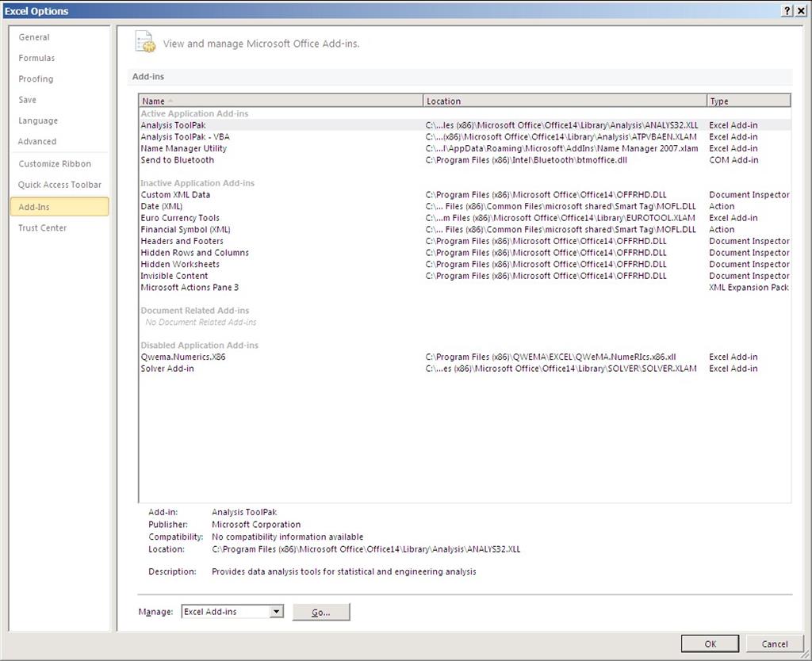Select the Hidden Worksheets entry
The height and width of the screenshot is (661, 812).
click(x=465, y=264)
